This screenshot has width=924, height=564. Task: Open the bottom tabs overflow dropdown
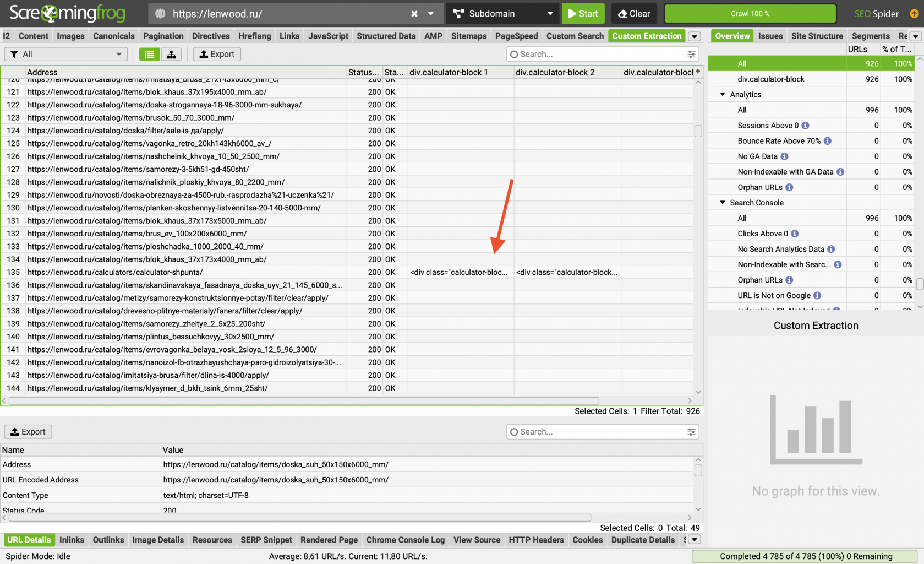[695, 540]
